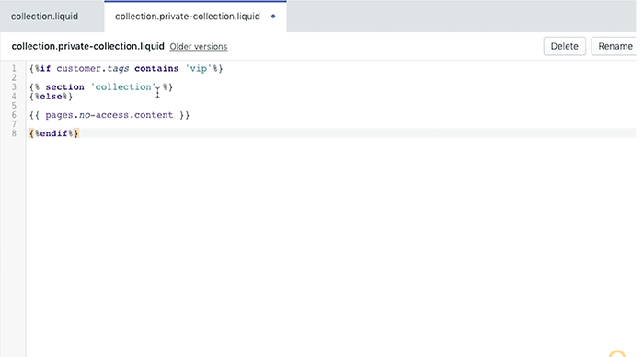
Task: Click line number 8 in the gutter
Action: point(14,133)
